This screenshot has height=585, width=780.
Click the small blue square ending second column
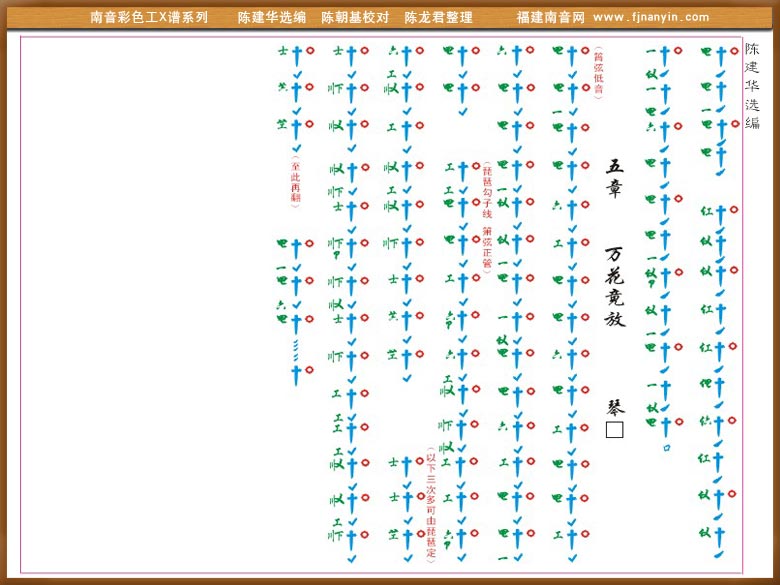click(680, 421)
